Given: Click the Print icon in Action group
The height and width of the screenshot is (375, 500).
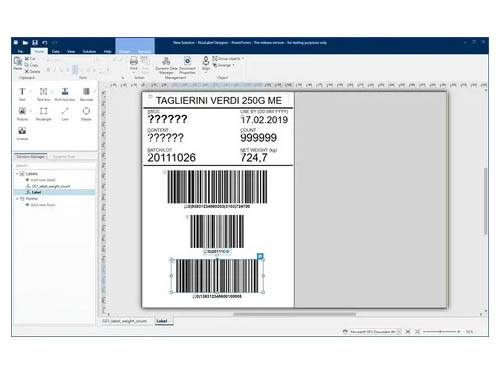Looking at the screenshot, I should point(134,61).
